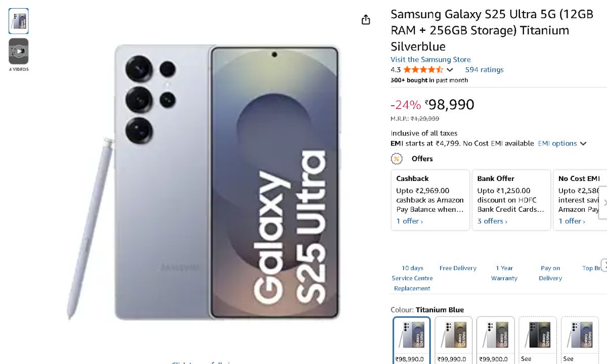Viewport: 607px width, 364px height.
Task: Open the 594 ratings link
Action: tap(484, 70)
